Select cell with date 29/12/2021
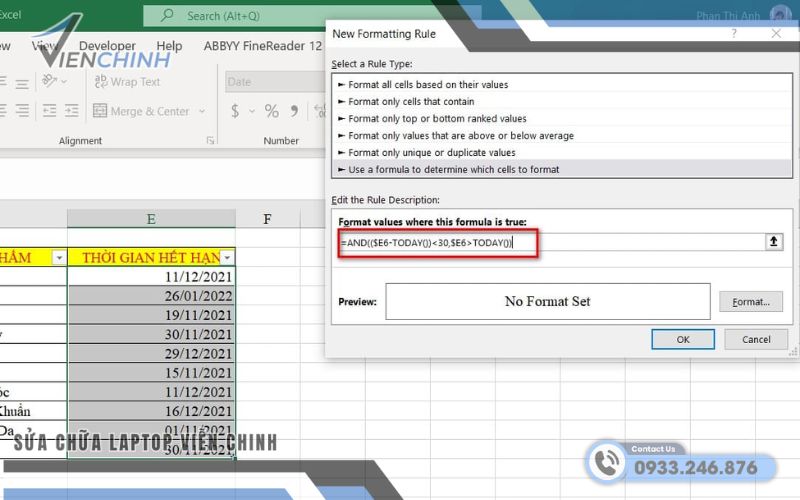Viewport: 800px width, 500px height. click(x=151, y=354)
